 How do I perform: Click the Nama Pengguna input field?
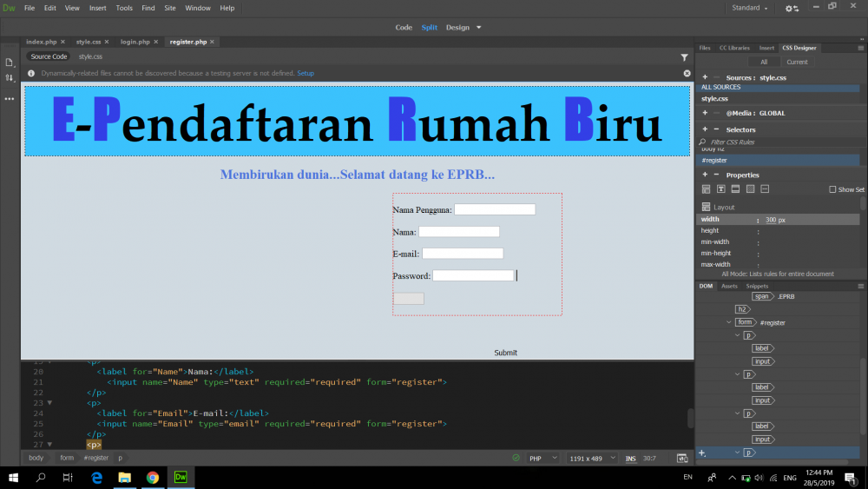click(x=495, y=209)
